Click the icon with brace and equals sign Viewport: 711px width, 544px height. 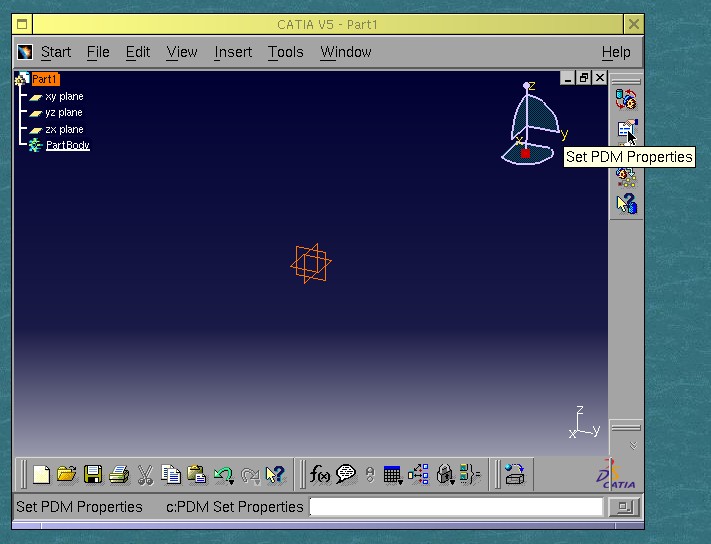470,474
